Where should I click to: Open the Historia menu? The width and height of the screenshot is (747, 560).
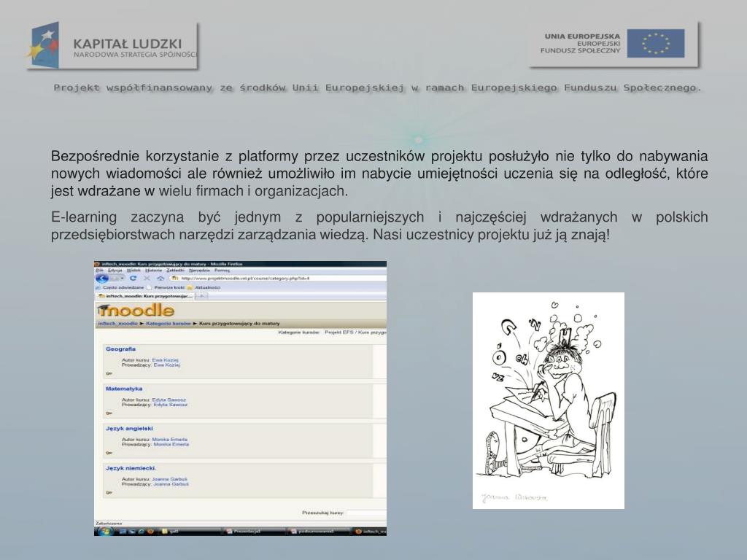pos(153,270)
